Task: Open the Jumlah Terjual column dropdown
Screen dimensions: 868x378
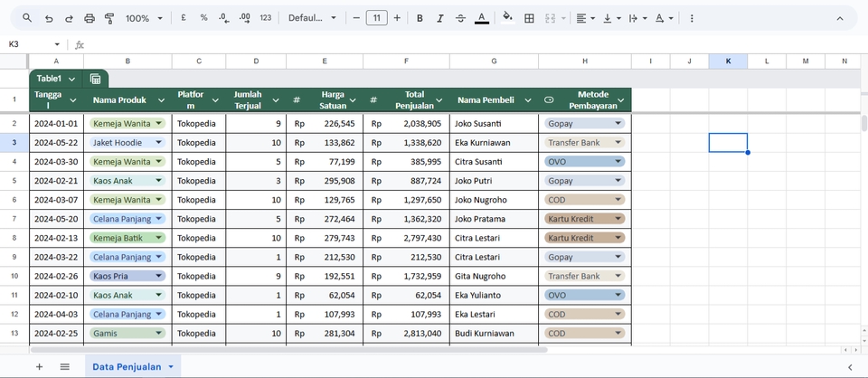Action: (x=276, y=100)
